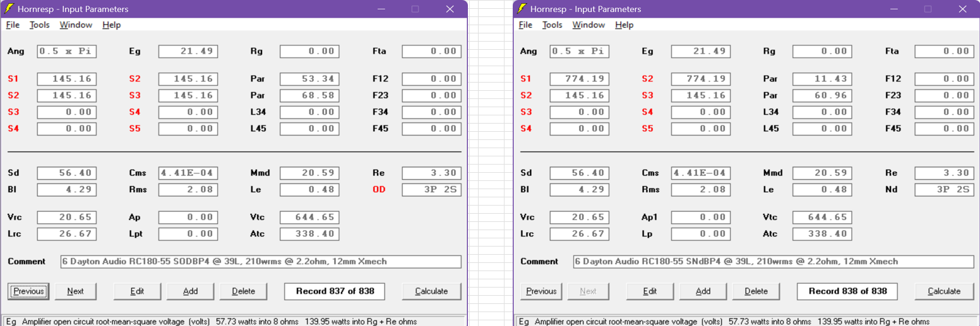Click Lrc field in left window
980x326 pixels.
pyautogui.click(x=66, y=233)
